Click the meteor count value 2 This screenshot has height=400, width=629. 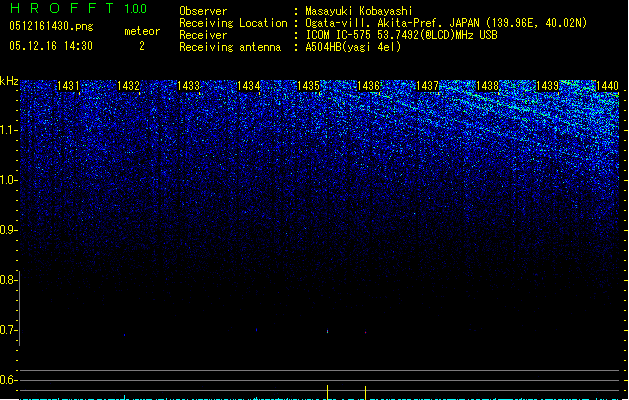(x=142, y=46)
